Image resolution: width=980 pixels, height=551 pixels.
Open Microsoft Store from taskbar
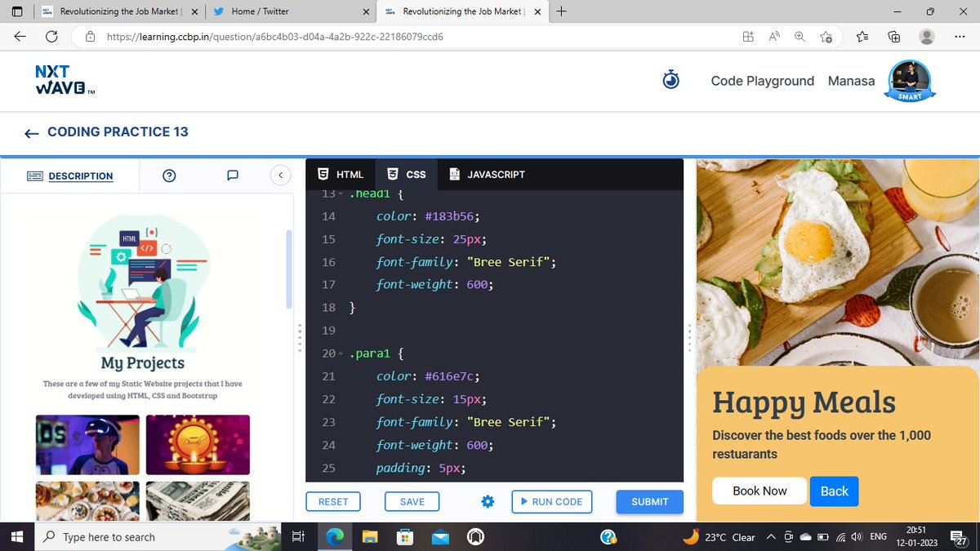tap(405, 536)
